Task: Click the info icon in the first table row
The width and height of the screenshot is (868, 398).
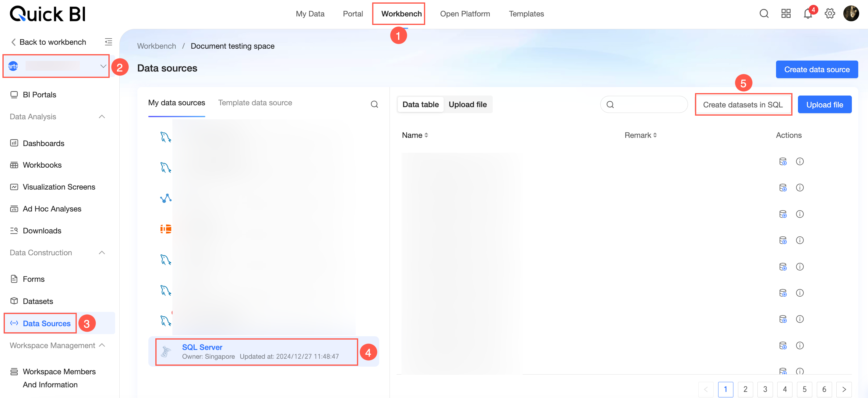Action: 799,162
